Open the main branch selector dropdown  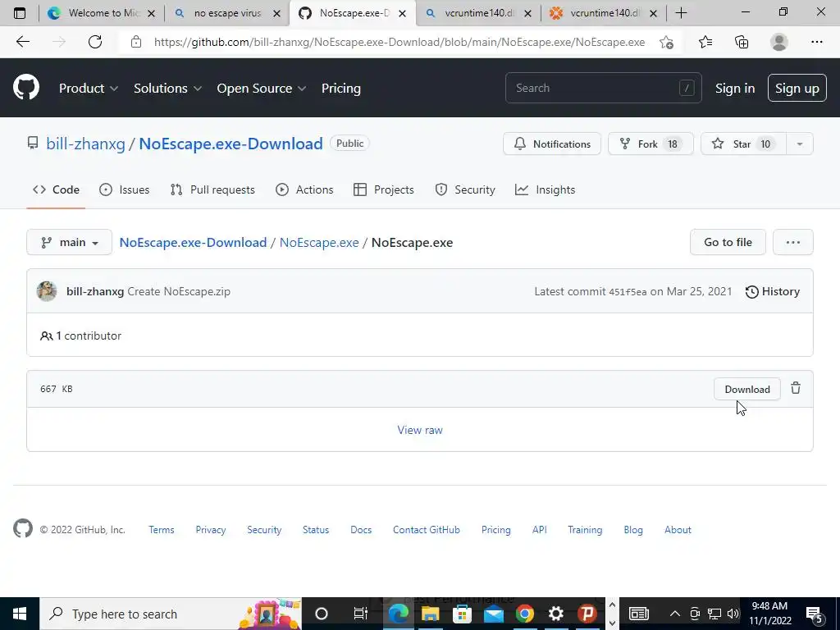point(69,242)
